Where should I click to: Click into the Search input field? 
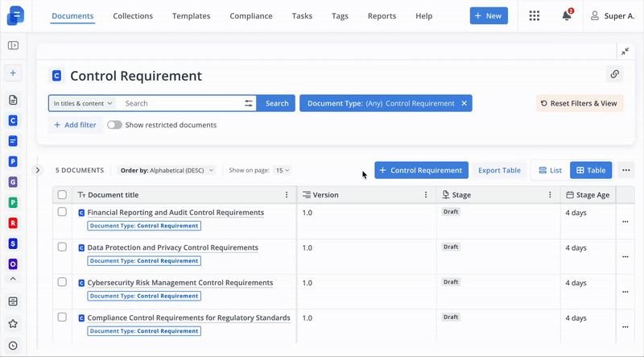[181, 103]
